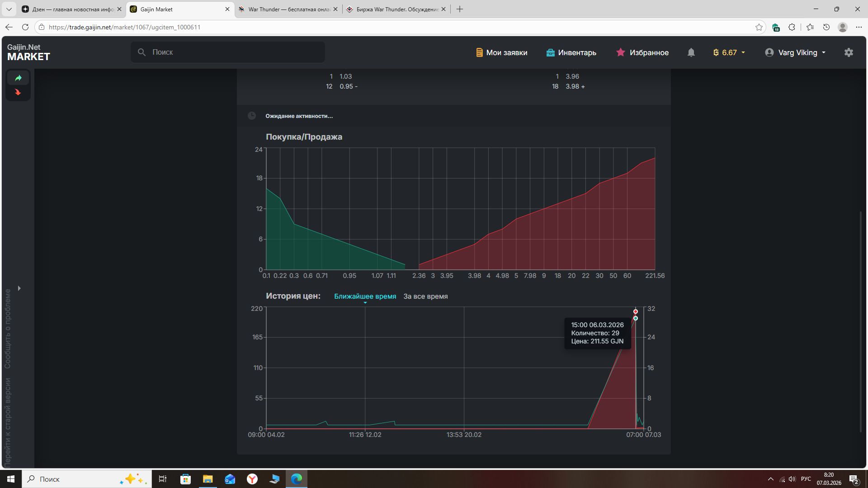This screenshot has width=868, height=488.
Task: Expand the 6.67 balance dropdown
Action: click(x=729, y=52)
